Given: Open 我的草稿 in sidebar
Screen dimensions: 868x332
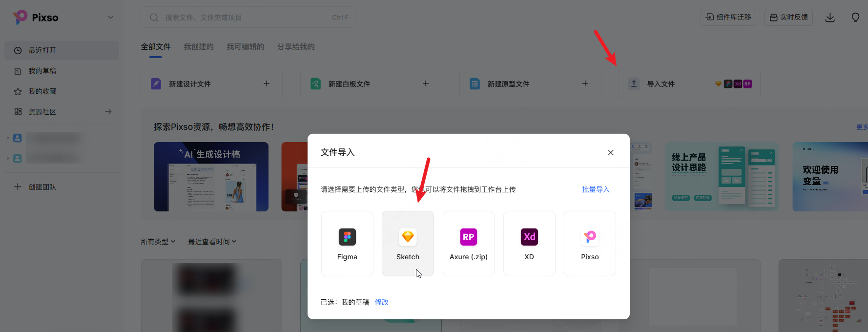Looking at the screenshot, I should click(62, 71).
